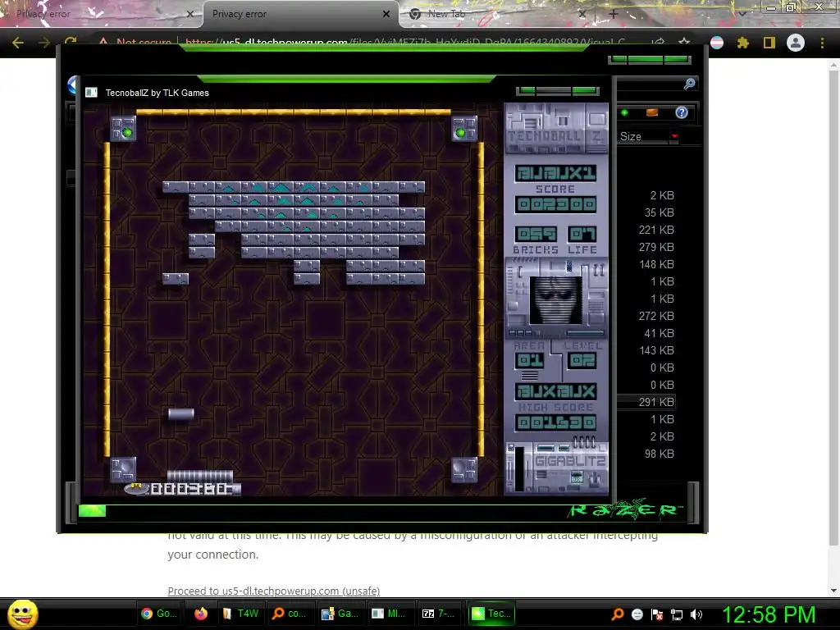Click the 12:58 PM clock
This screenshot has height=630, width=840.
(769, 614)
